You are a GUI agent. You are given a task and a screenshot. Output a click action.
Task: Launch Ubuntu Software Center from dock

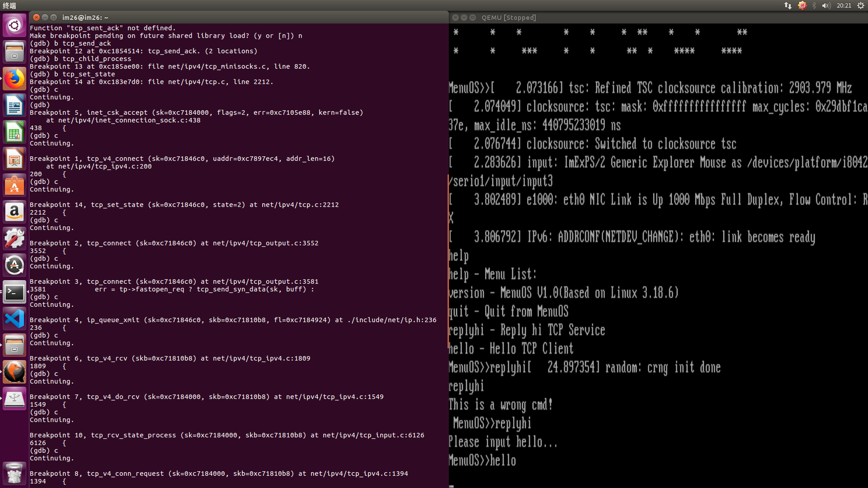(x=14, y=186)
